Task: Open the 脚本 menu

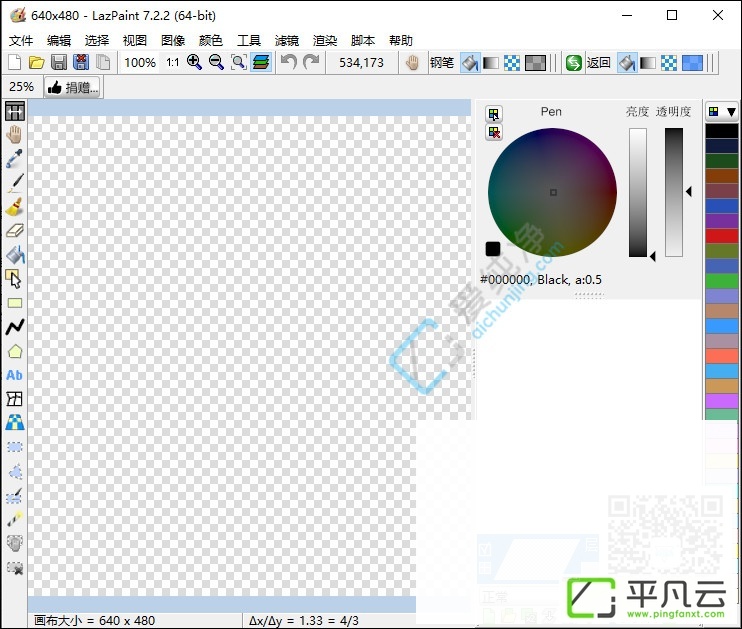Action: [x=363, y=40]
